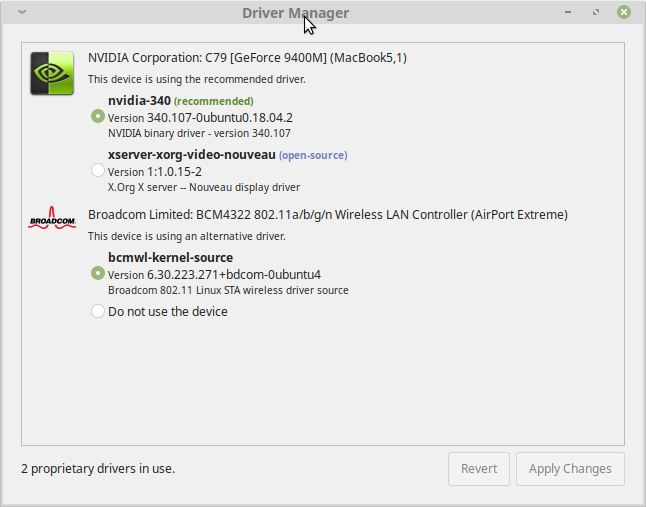Click the green '(recommended)' label
Viewport: 646px width, 507px height.
(x=214, y=101)
